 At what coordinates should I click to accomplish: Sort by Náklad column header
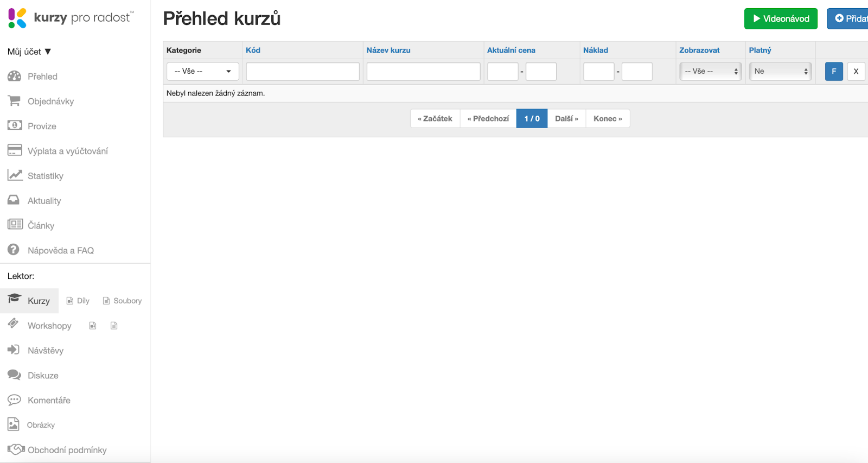596,50
